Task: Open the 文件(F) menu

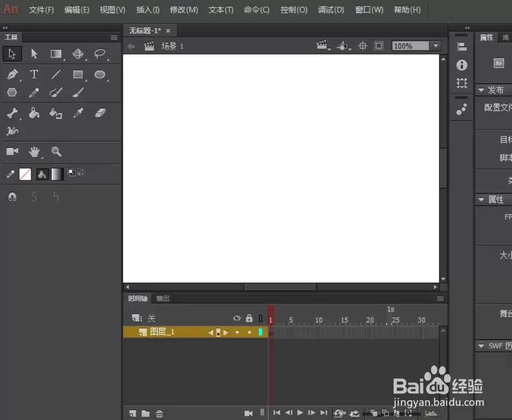Action: point(41,10)
